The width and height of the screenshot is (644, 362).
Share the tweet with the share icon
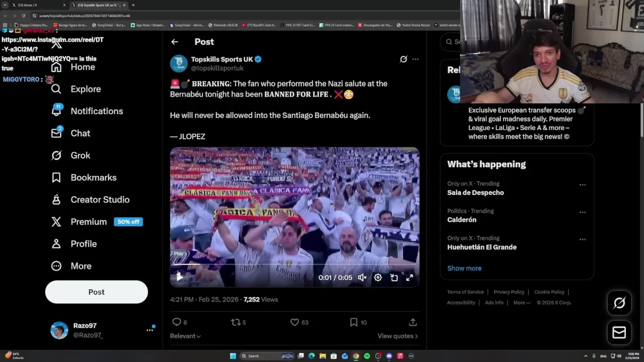pyautogui.click(x=413, y=322)
